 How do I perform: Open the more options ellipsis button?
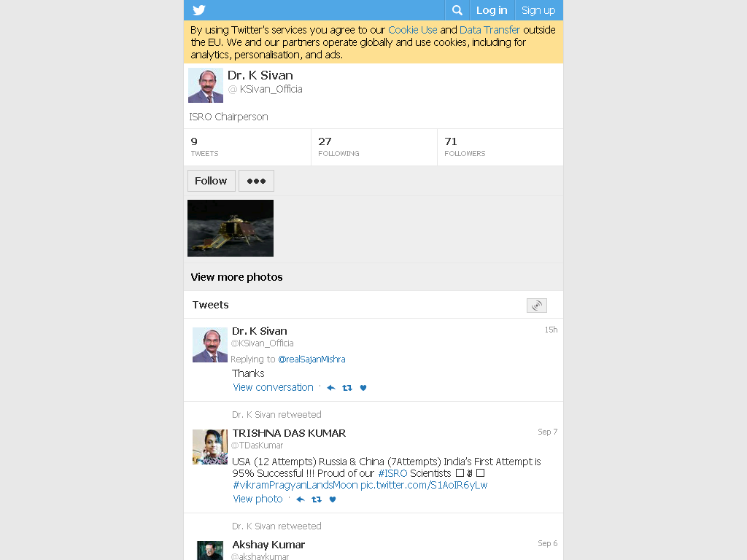(x=256, y=181)
